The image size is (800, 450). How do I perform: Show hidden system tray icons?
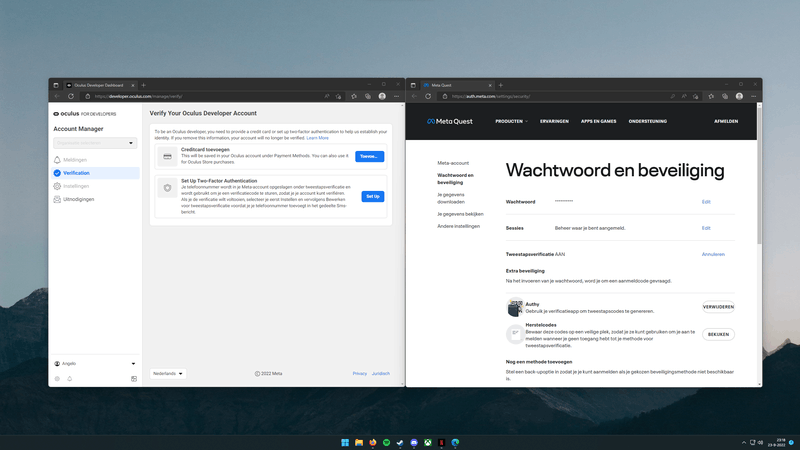pyautogui.click(x=743, y=442)
